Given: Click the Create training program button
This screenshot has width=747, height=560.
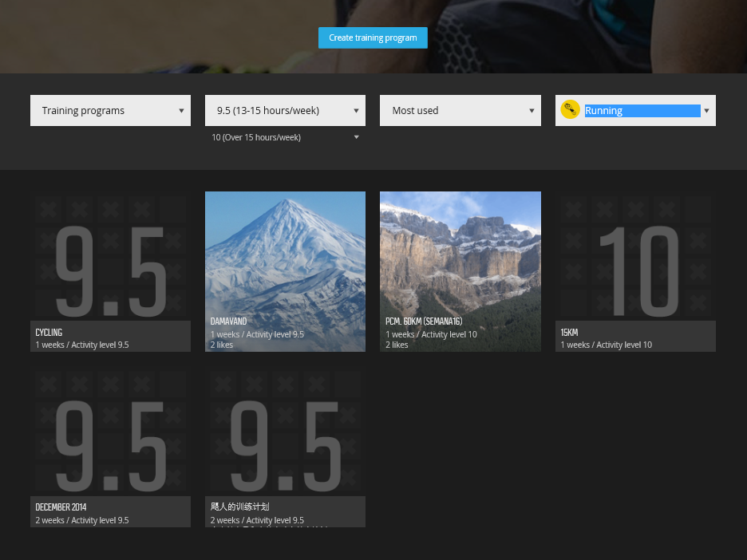Looking at the screenshot, I should coord(373,37).
